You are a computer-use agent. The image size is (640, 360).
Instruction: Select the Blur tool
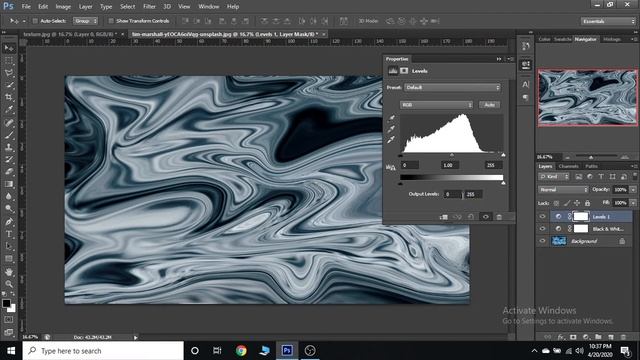coord(9,196)
